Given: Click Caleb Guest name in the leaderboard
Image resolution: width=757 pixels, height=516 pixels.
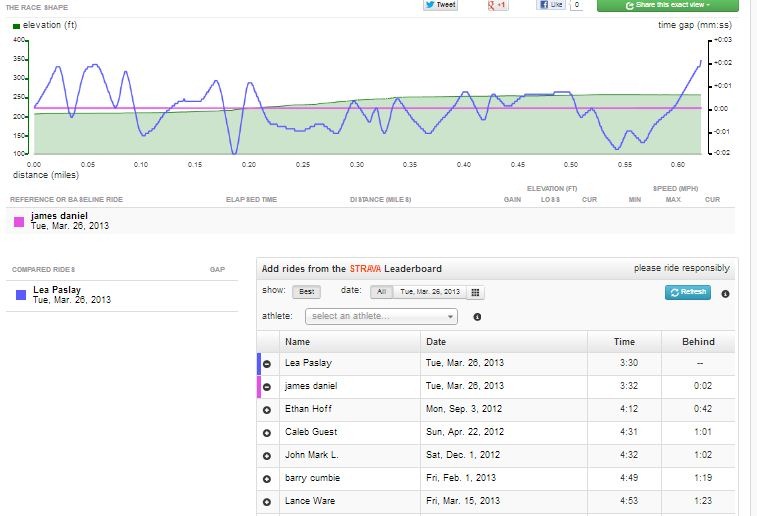Looking at the screenshot, I should pyautogui.click(x=311, y=432).
